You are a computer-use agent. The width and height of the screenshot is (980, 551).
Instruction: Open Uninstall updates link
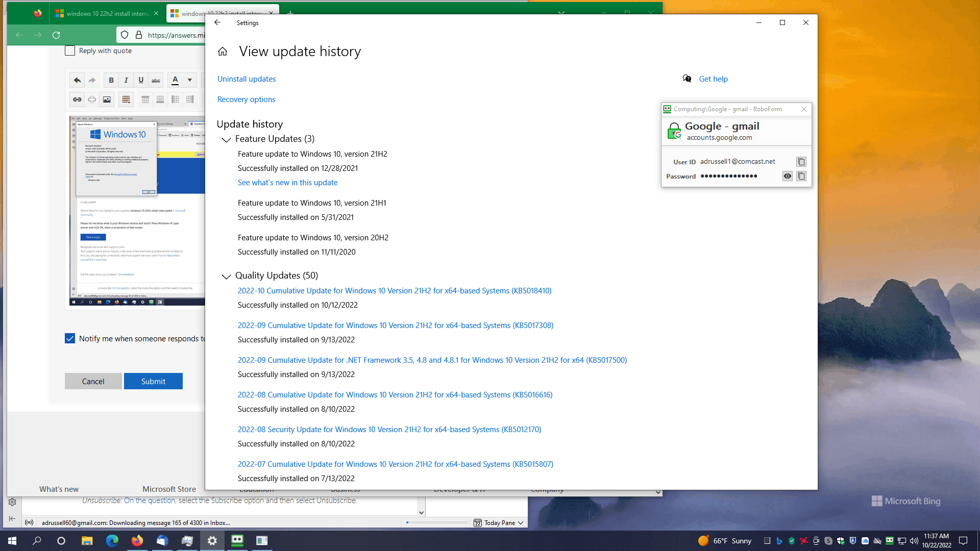[247, 79]
